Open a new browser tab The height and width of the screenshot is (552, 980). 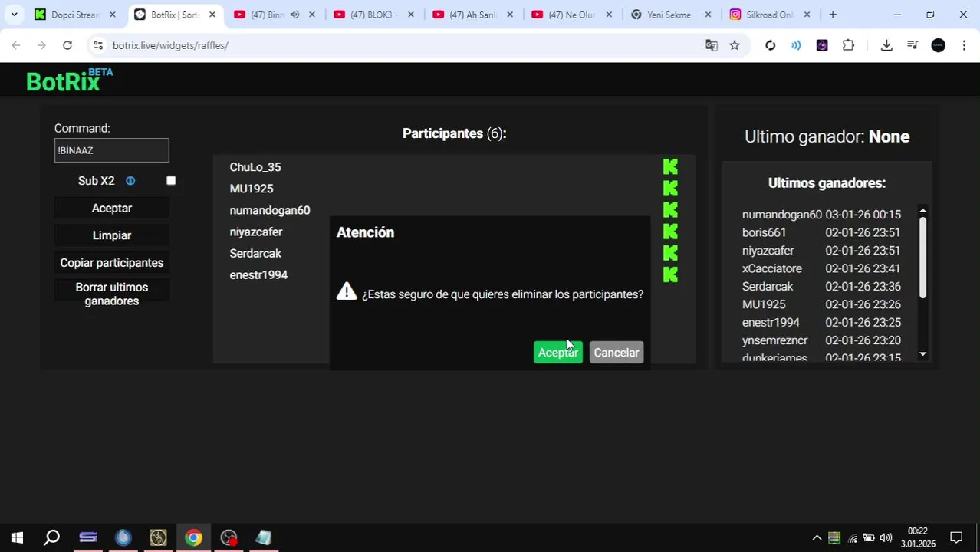pyautogui.click(x=833, y=15)
